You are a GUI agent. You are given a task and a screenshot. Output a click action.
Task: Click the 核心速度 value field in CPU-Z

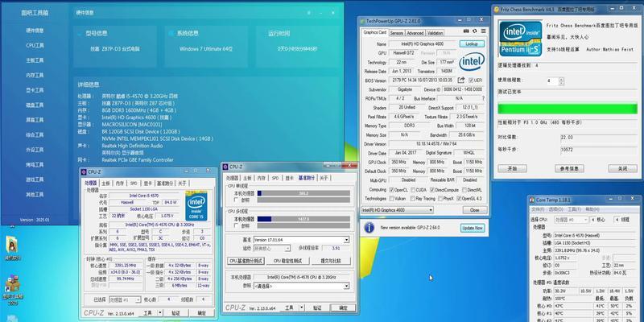pyautogui.click(x=125, y=266)
